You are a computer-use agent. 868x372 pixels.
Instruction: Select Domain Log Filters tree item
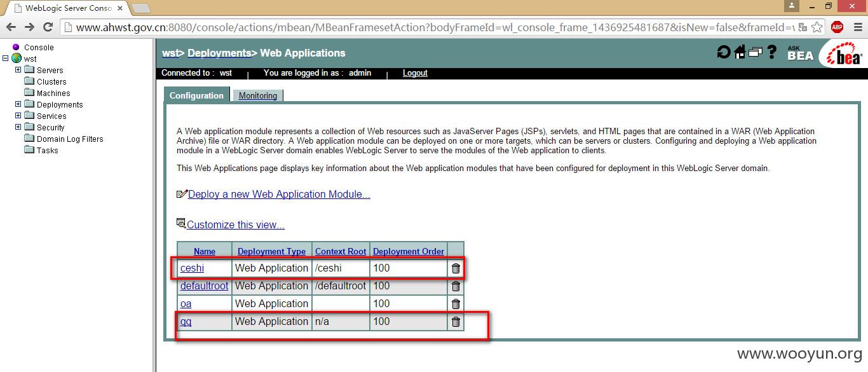(70, 139)
